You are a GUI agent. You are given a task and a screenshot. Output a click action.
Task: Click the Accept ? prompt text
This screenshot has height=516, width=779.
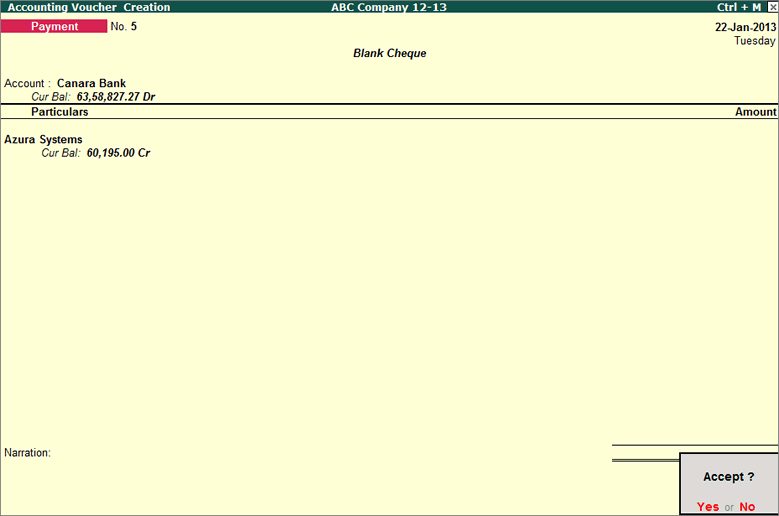(728, 477)
